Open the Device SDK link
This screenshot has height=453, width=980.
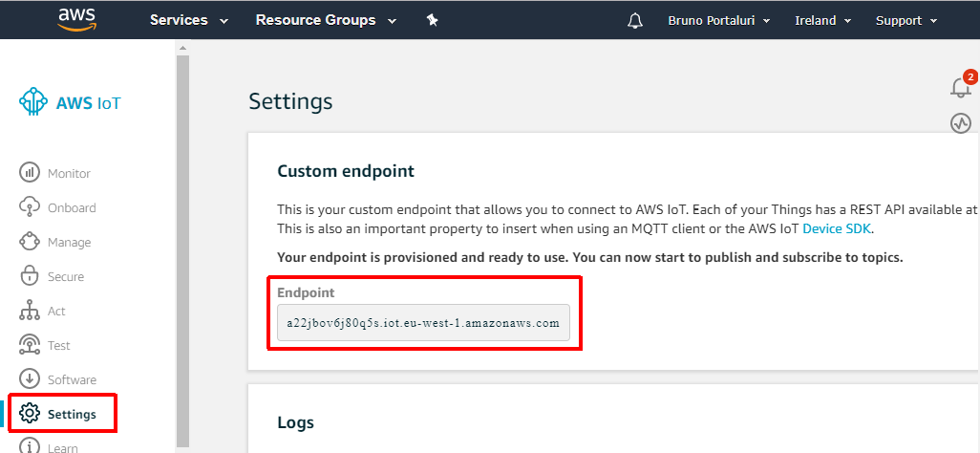837,228
